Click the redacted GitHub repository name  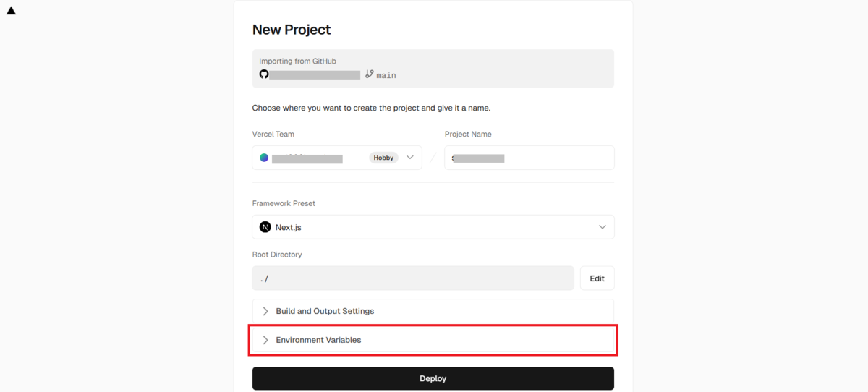point(315,74)
